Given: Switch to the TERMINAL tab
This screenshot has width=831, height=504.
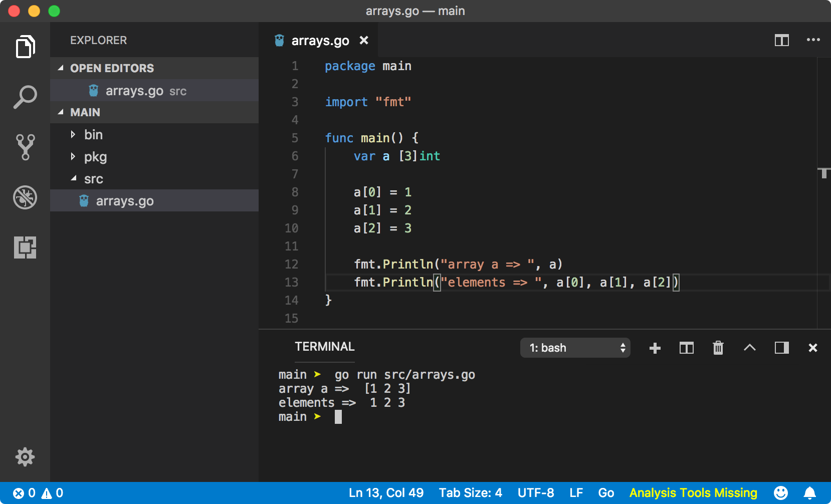Looking at the screenshot, I should [x=324, y=346].
